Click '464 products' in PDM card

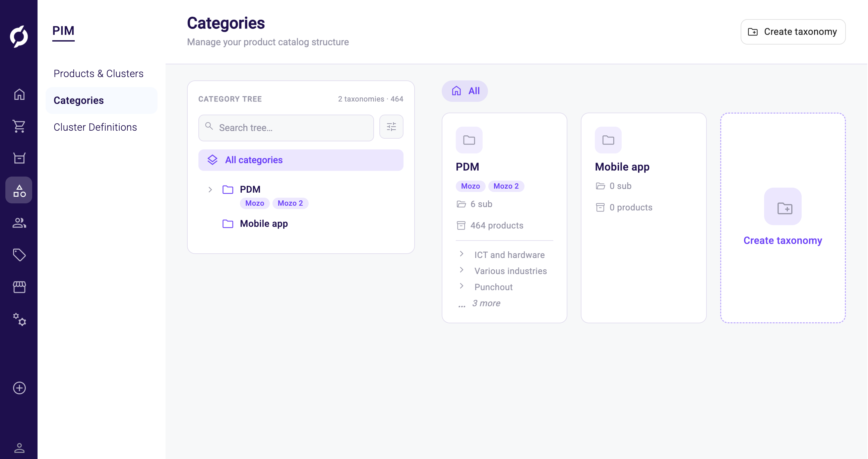tap(497, 225)
